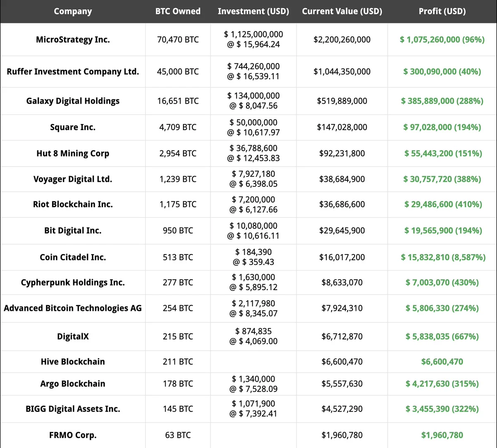Click Cypherpunk Holdings Inc. company name

73,283
